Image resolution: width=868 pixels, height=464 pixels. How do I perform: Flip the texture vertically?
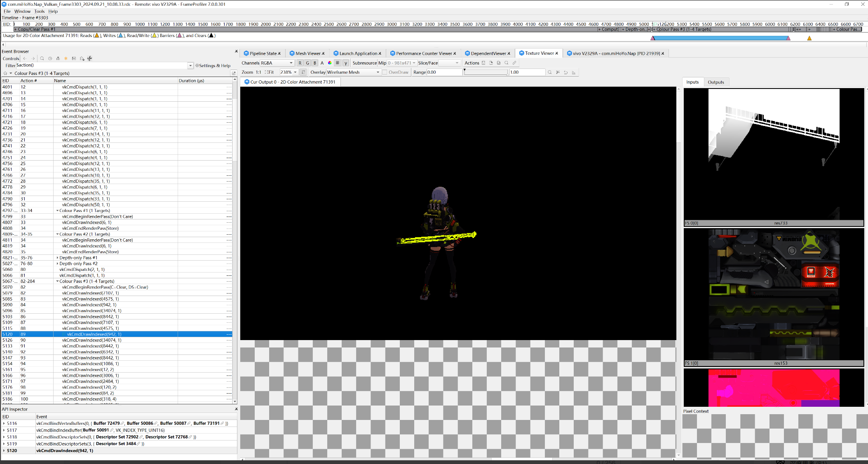(x=303, y=72)
